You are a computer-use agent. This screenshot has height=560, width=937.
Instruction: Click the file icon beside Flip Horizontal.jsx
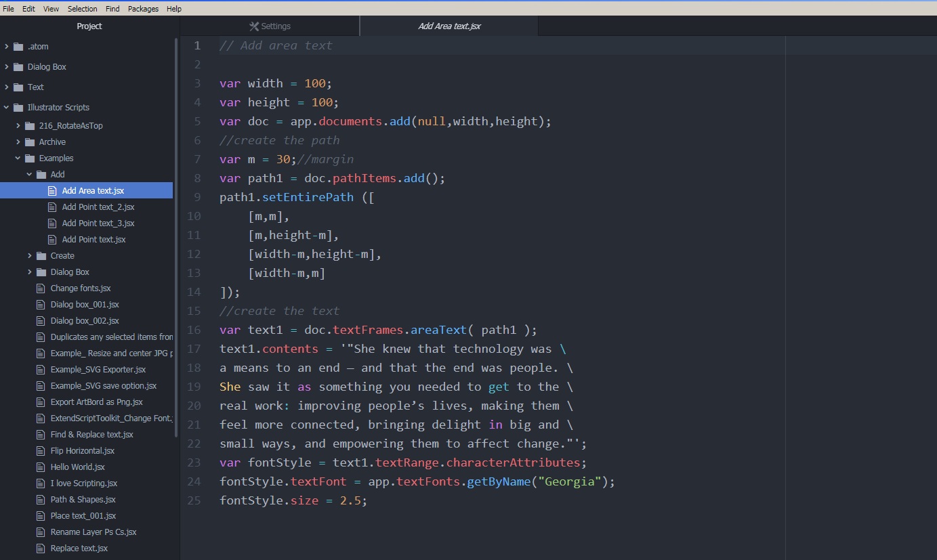point(41,451)
